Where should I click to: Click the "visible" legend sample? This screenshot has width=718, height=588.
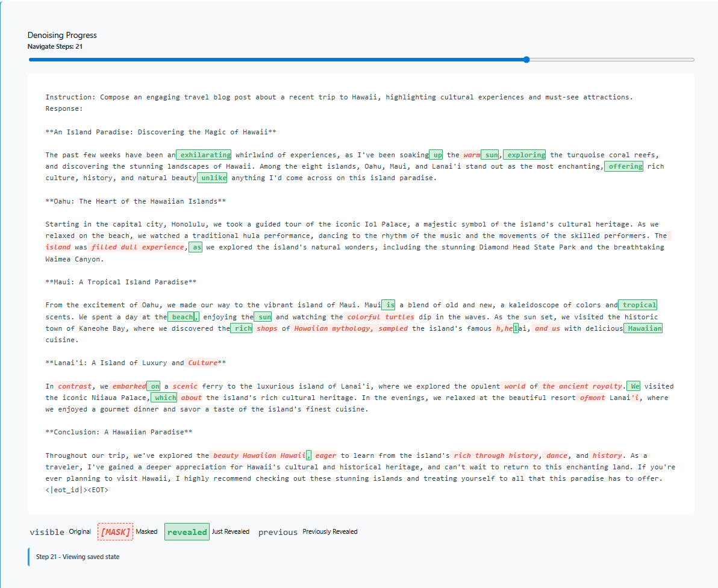[47, 532]
